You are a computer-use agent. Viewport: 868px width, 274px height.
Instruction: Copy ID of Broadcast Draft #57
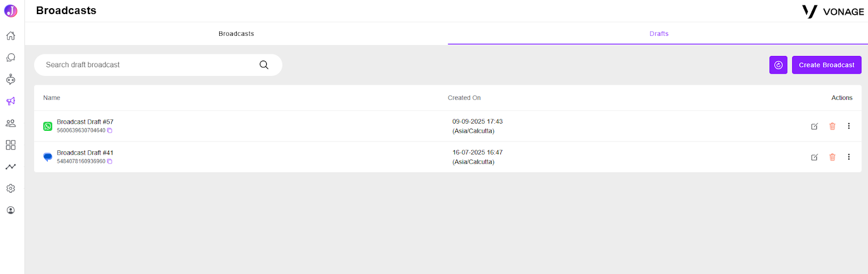[x=110, y=131]
